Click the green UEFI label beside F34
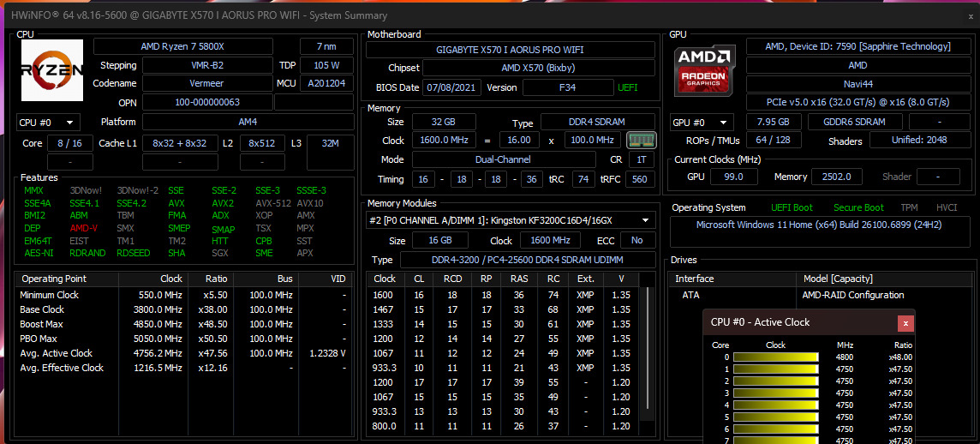 628,87
